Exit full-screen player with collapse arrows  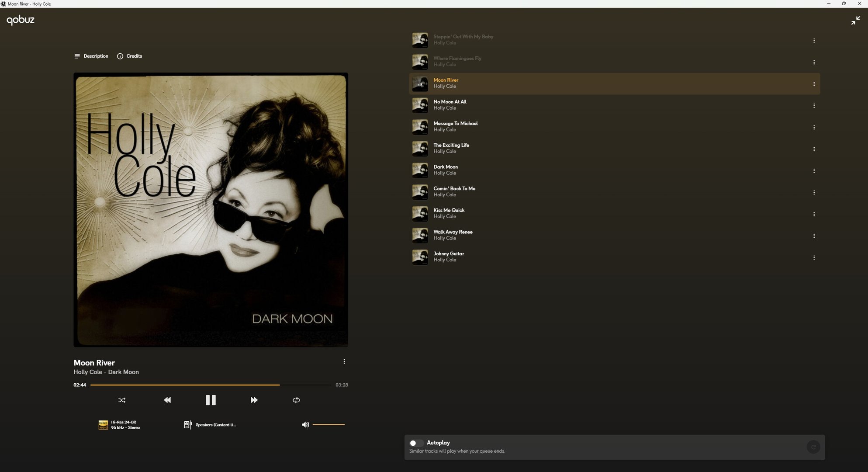pyautogui.click(x=855, y=21)
